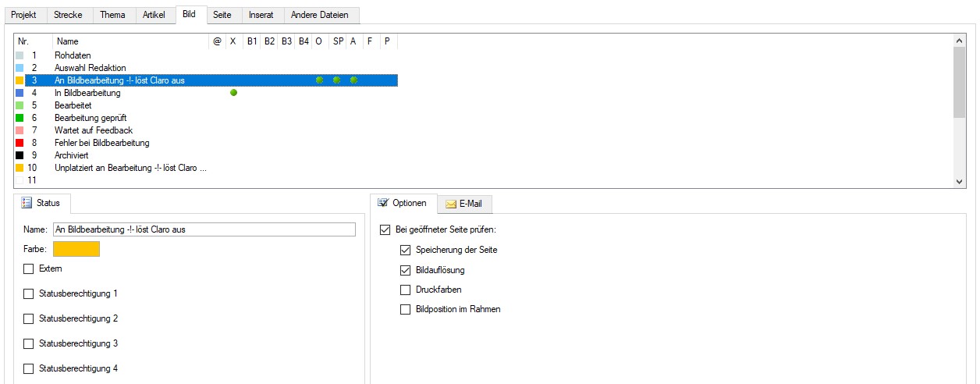Select the Rohdaten status row
The width and height of the screenshot is (980, 384).
tap(72, 55)
